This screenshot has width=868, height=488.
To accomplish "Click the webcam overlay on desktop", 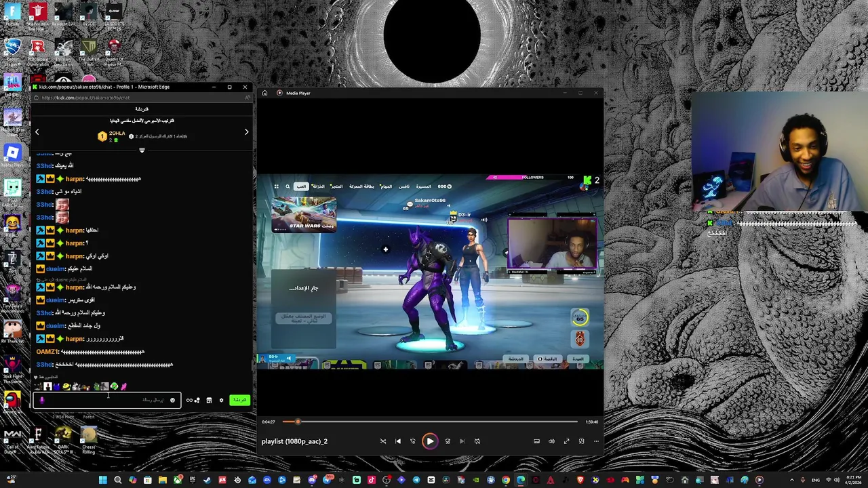I will 779,152.
